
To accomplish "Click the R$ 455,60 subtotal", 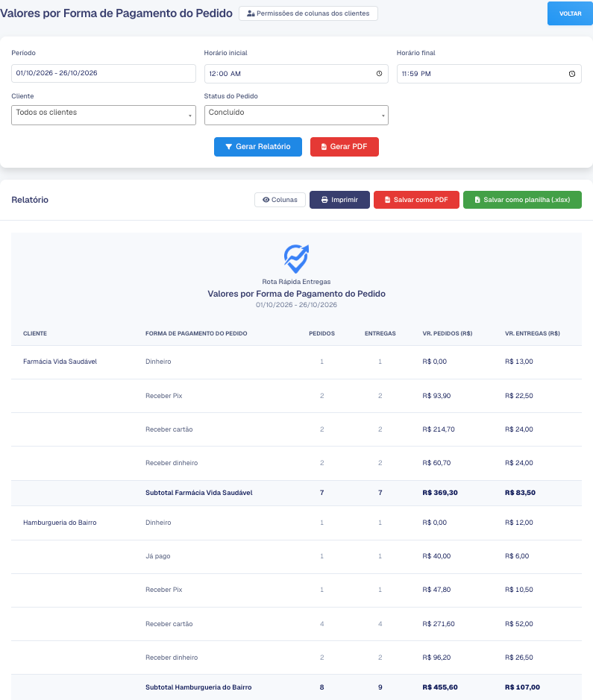I will [440, 687].
